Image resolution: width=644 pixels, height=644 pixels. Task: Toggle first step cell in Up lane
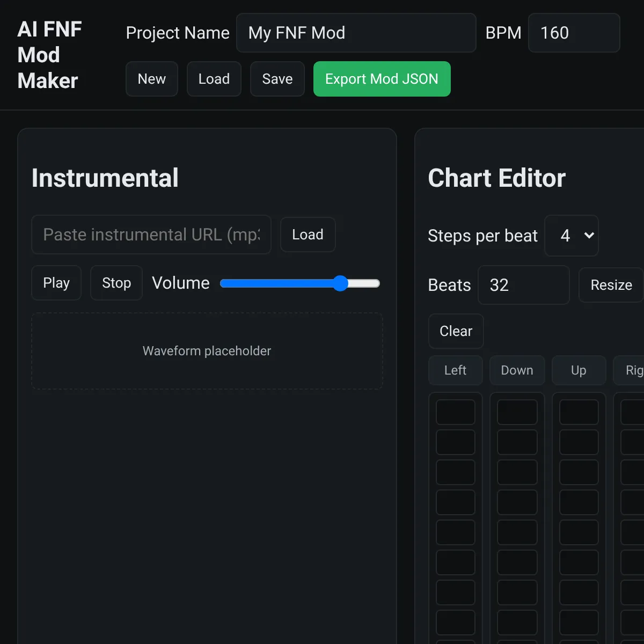[x=579, y=412]
